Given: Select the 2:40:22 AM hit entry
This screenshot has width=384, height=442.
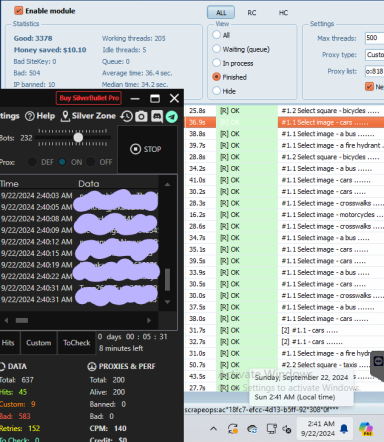Looking at the screenshot, I should 79,276.
